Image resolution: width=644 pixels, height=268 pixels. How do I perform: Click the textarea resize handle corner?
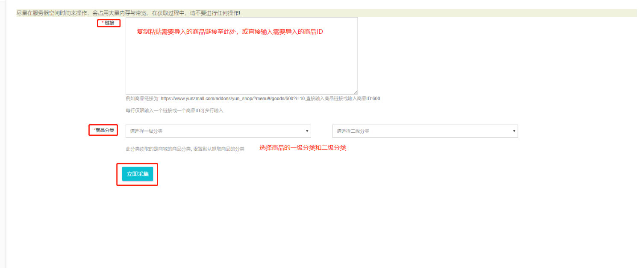pyautogui.click(x=356, y=92)
